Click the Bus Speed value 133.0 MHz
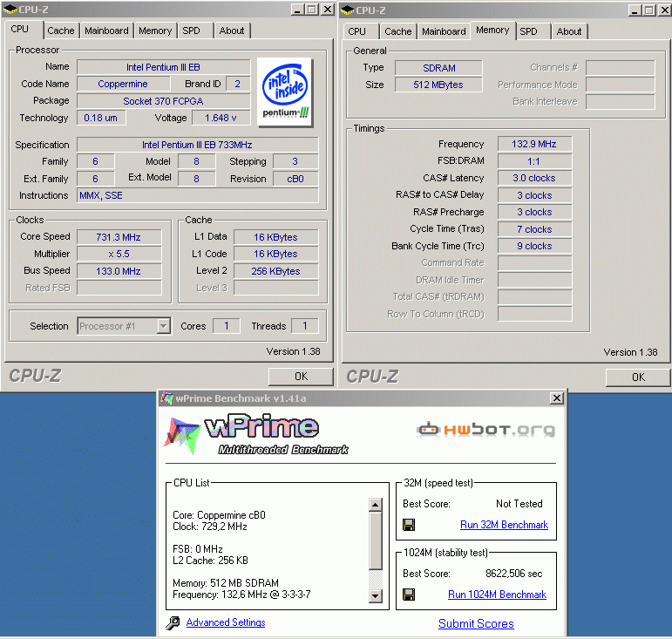 [119, 271]
